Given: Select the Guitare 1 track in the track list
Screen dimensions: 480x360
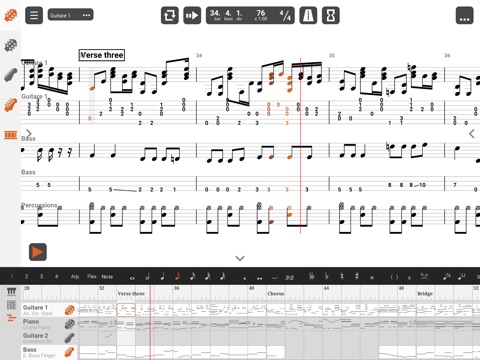Looking at the screenshot, I should point(49,310).
